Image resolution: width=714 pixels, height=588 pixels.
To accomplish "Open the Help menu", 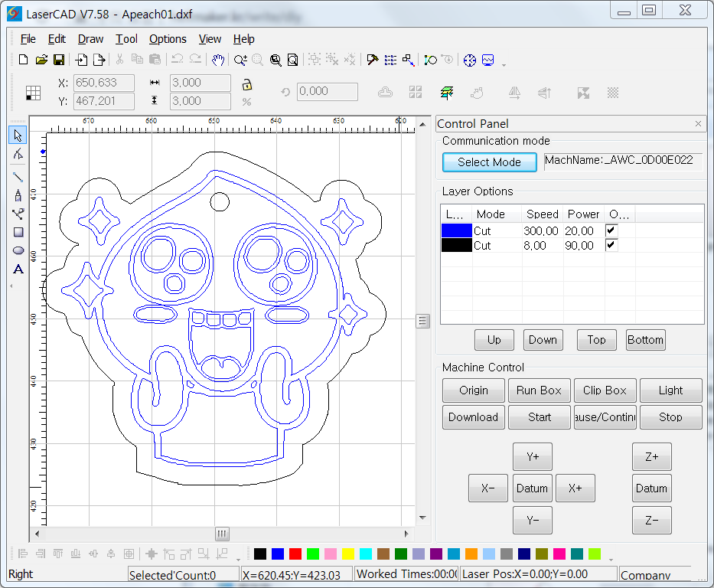I will coord(243,39).
